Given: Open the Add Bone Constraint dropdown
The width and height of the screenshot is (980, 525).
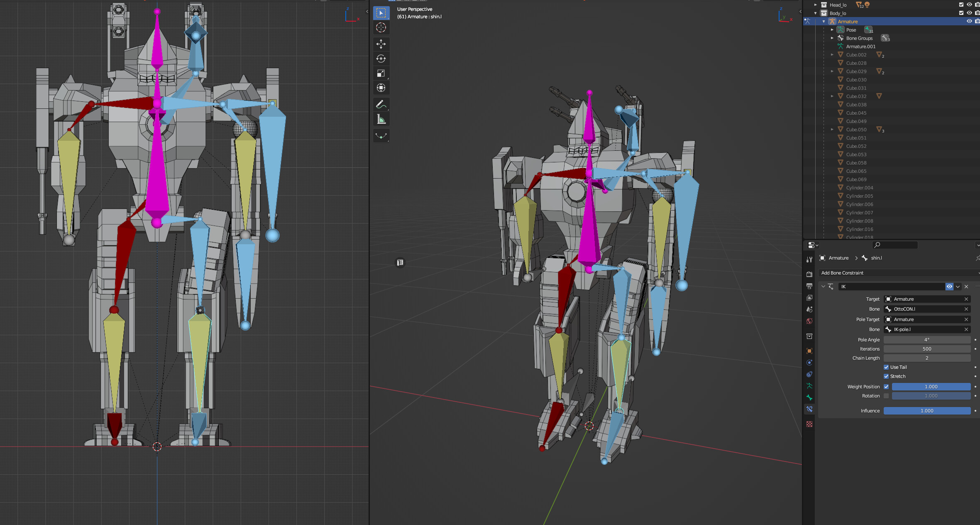Looking at the screenshot, I should [x=899, y=273].
